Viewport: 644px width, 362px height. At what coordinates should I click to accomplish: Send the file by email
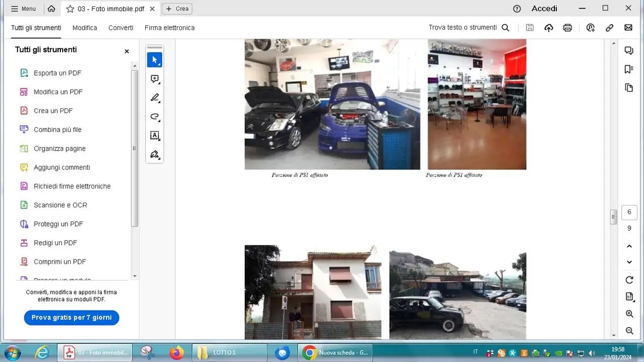point(628,28)
